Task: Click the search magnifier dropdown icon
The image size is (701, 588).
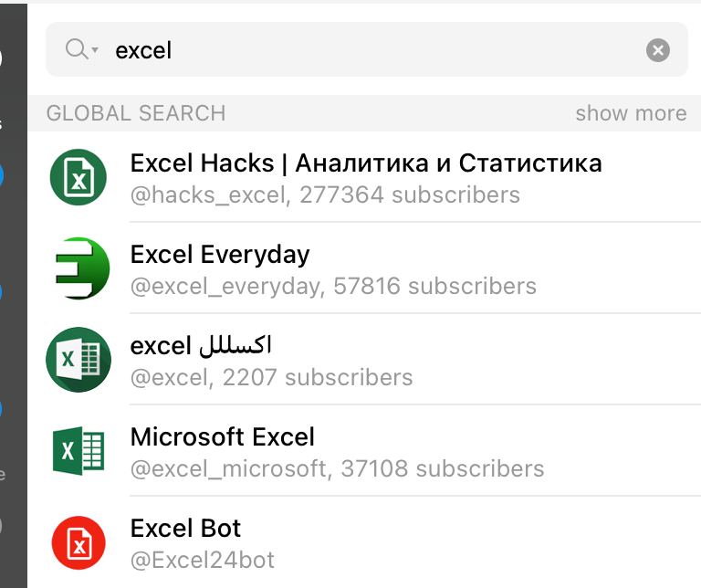Action: (x=81, y=49)
